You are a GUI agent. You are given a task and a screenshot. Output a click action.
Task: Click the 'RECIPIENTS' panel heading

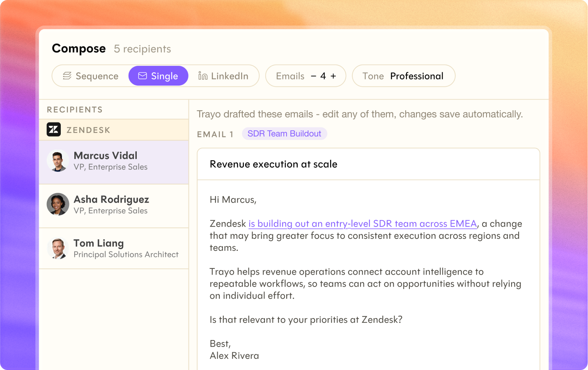pos(75,110)
